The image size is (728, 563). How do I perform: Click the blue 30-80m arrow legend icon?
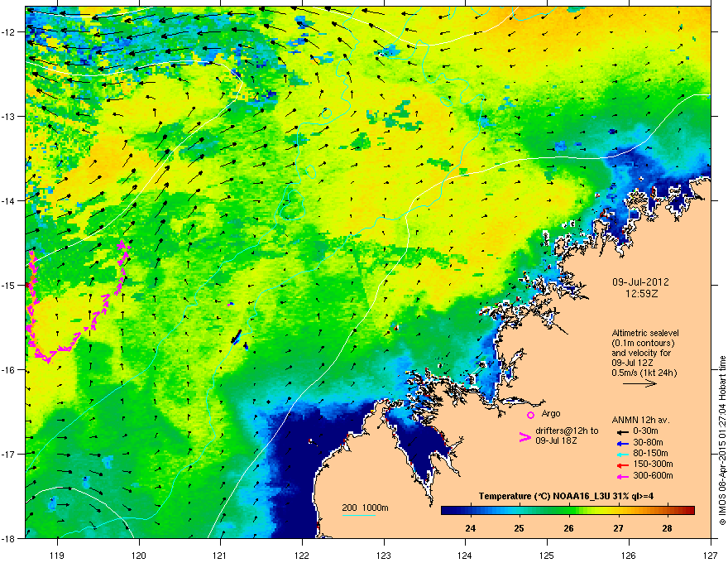click(x=622, y=443)
